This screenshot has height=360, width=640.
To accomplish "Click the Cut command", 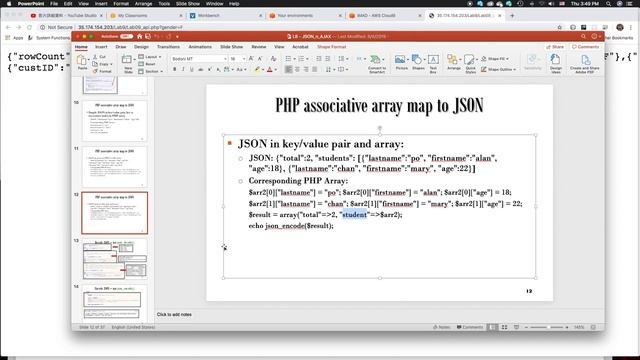I will coord(100,57).
